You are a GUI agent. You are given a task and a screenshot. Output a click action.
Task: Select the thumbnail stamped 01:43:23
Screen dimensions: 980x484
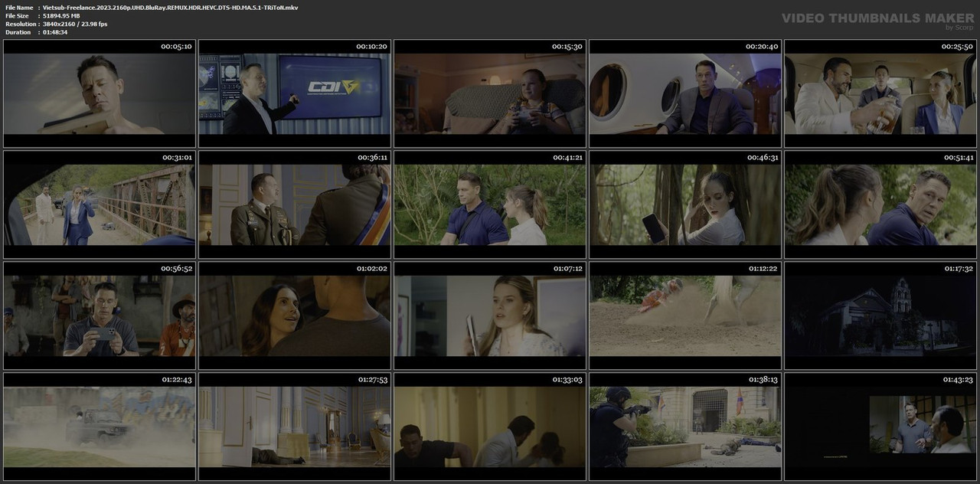click(880, 427)
